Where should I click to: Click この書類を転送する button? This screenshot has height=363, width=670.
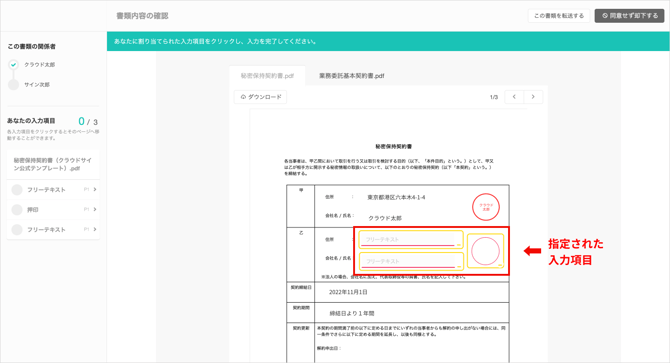click(558, 16)
